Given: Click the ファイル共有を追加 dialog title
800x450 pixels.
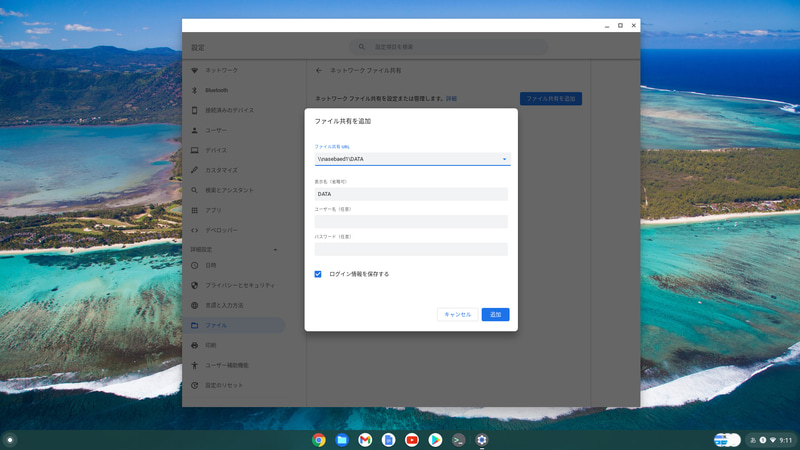Looking at the screenshot, I should (x=343, y=121).
